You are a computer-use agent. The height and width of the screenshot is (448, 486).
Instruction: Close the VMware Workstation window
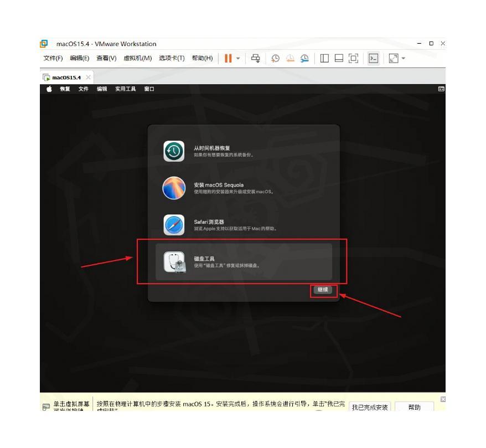pos(443,43)
